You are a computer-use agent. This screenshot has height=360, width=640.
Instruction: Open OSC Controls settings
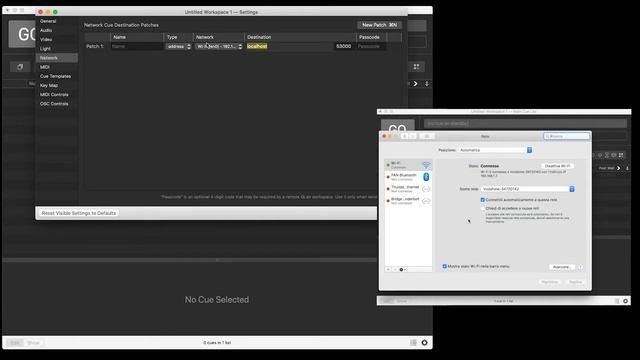tap(54, 104)
